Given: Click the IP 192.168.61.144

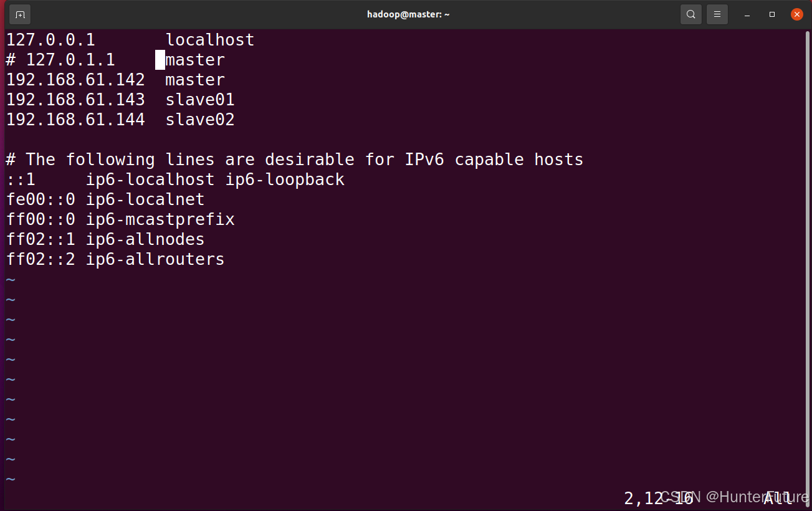Looking at the screenshot, I should [x=75, y=120].
